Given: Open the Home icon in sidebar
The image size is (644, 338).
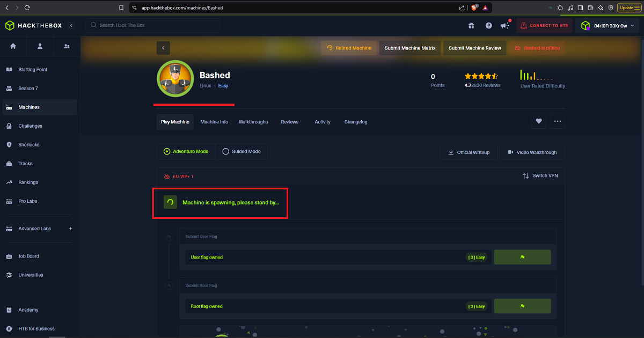Looking at the screenshot, I should (13, 46).
